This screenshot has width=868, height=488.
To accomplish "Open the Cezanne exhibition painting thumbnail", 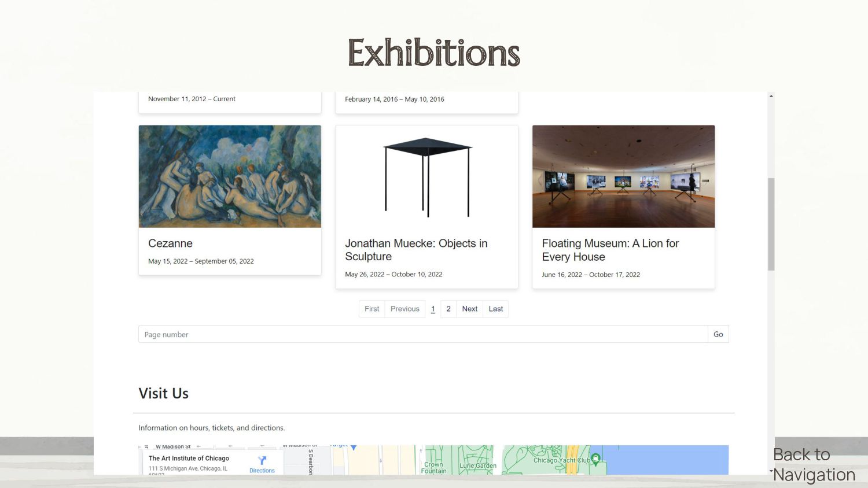I will pos(230,176).
